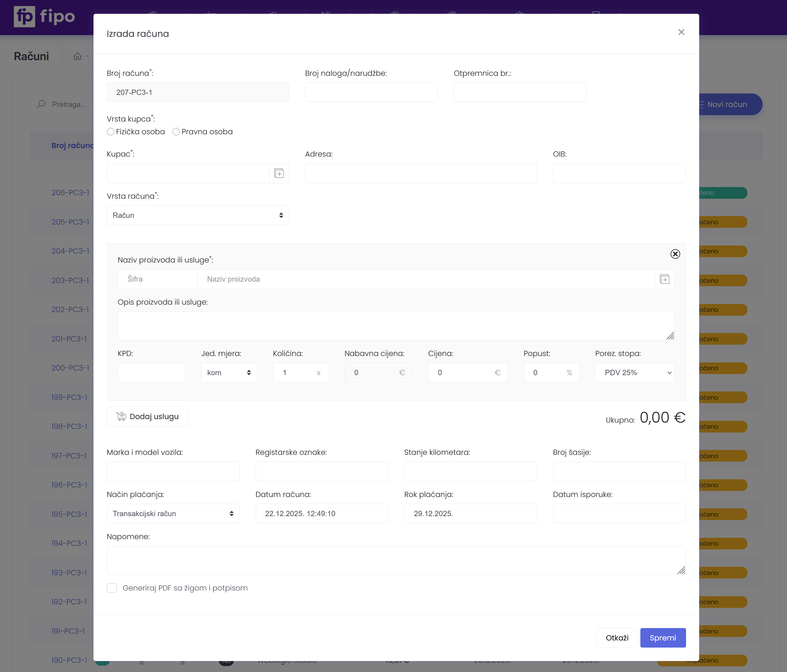Click the Spremi button
787x672 pixels.
[x=662, y=638]
